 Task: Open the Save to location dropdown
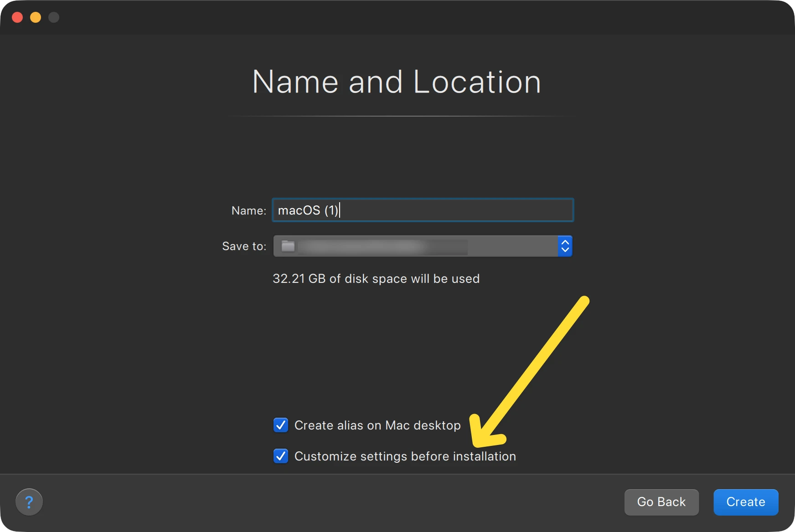coord(423,246)
